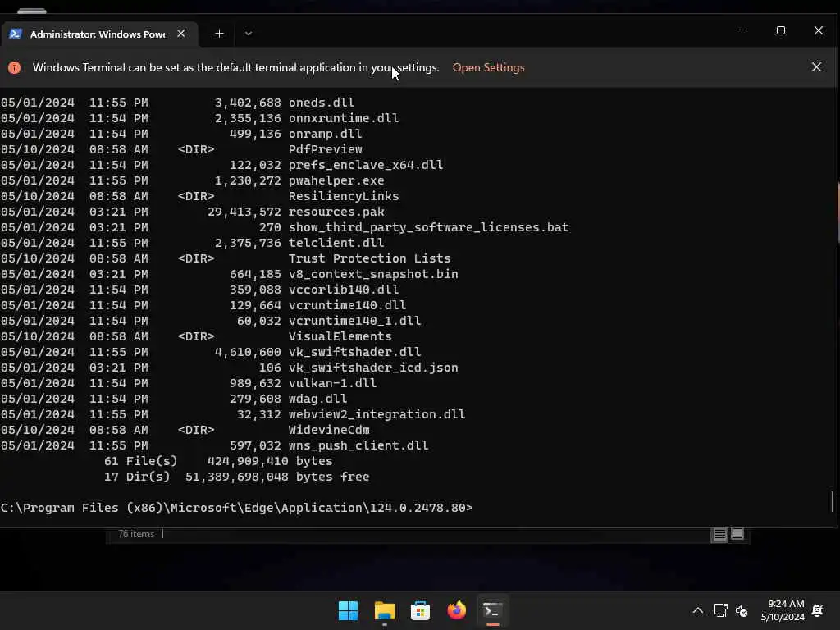Open network status tray icon
Image resolution: width=840 pixels, height=630 pixels.
(x=720, y=610)
